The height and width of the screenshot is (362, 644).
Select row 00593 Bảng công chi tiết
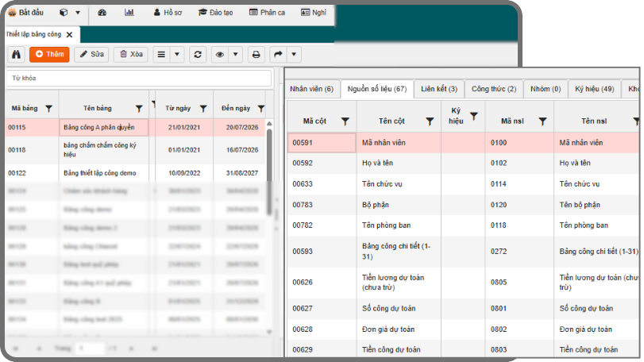tap(463, 251)
